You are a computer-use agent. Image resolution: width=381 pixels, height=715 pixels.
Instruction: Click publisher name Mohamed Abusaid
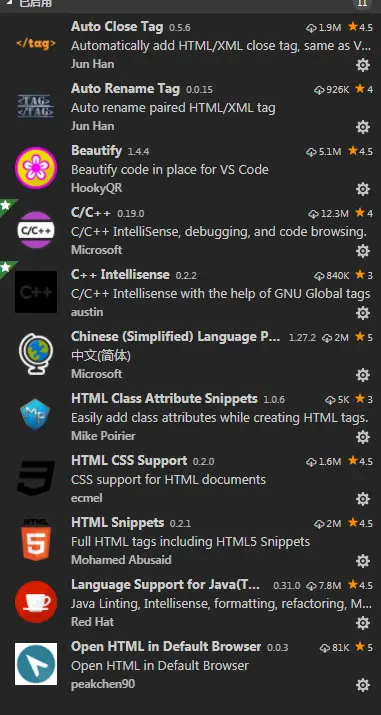click(121, 560)
